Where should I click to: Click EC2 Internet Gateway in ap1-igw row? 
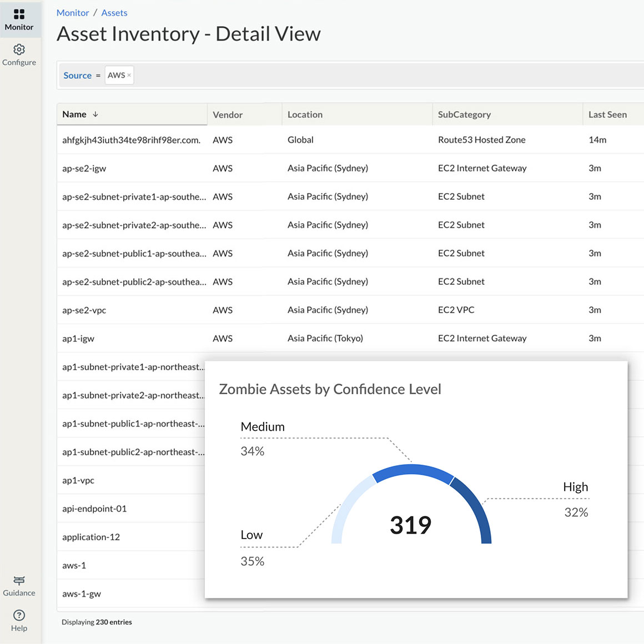point(482,338)
